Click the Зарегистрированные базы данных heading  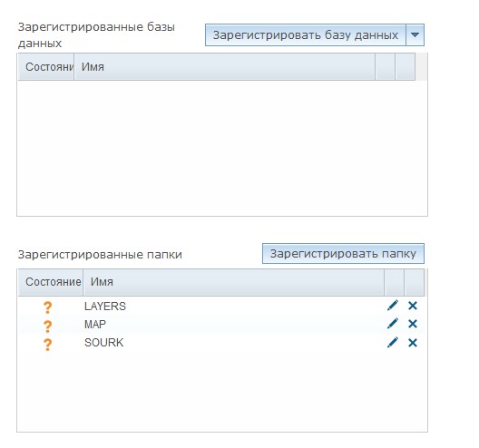pos(96,35)
